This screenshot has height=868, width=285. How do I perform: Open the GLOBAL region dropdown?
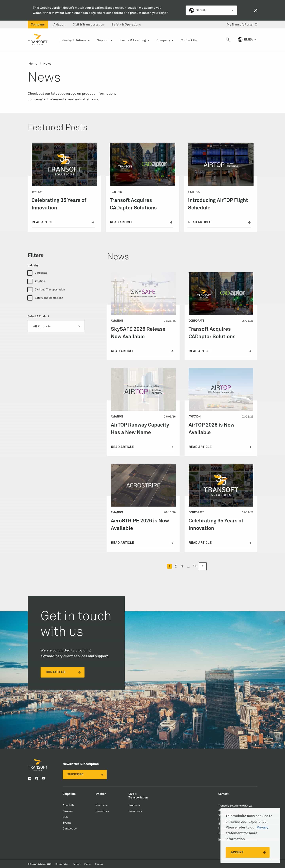(211, 10)
